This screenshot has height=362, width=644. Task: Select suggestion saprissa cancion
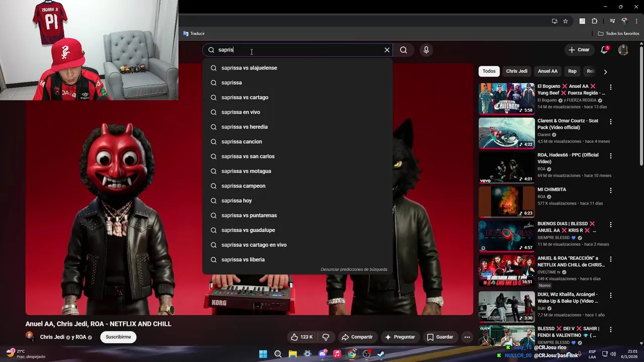coord(297,142)
